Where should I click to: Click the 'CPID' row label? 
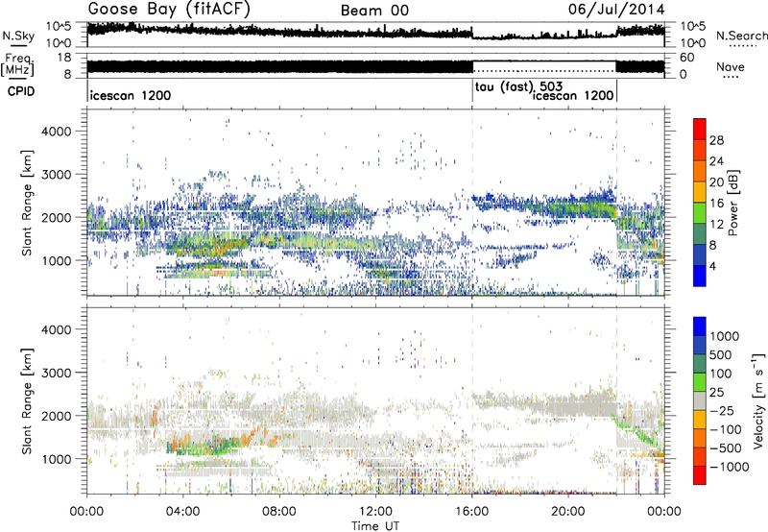(21, 91)
